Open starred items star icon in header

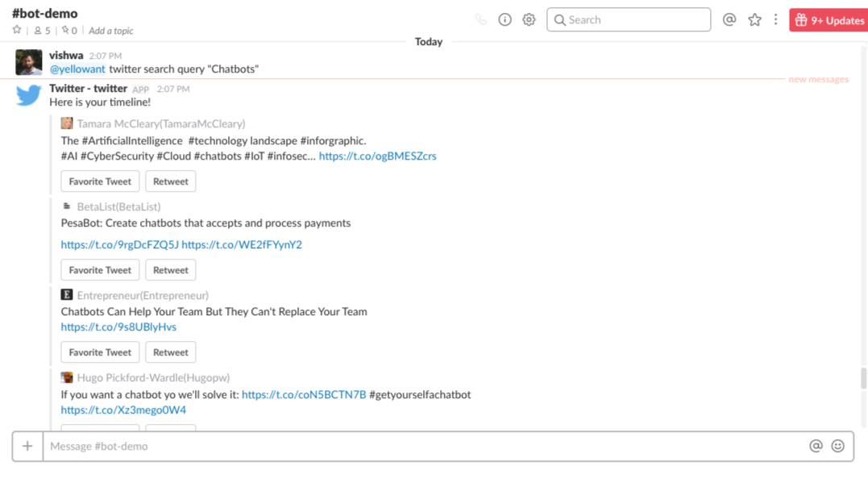(754, 20)
